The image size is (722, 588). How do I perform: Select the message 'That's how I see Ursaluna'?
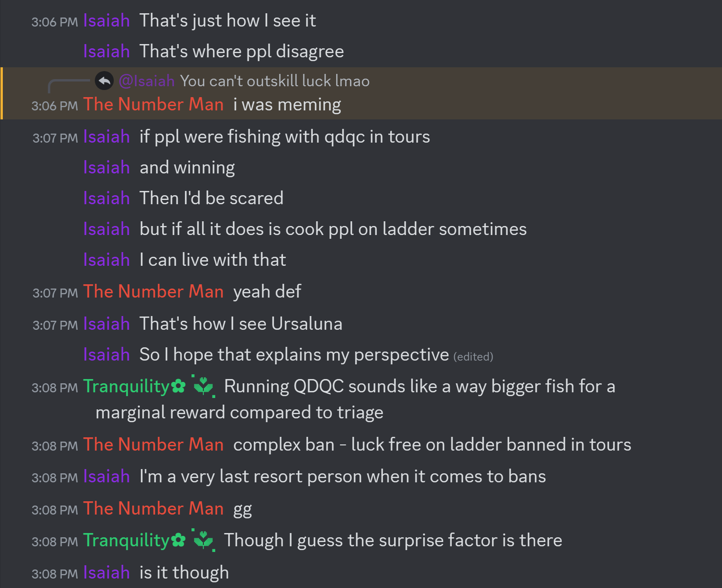[241, 324]
